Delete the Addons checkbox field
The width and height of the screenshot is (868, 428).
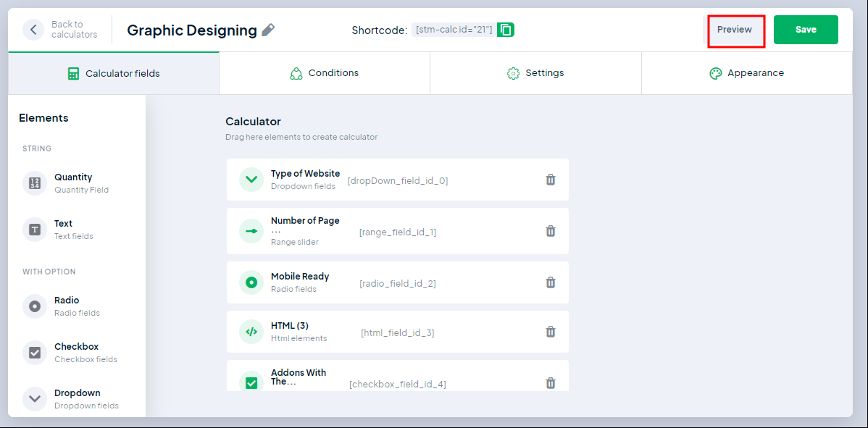550,383
